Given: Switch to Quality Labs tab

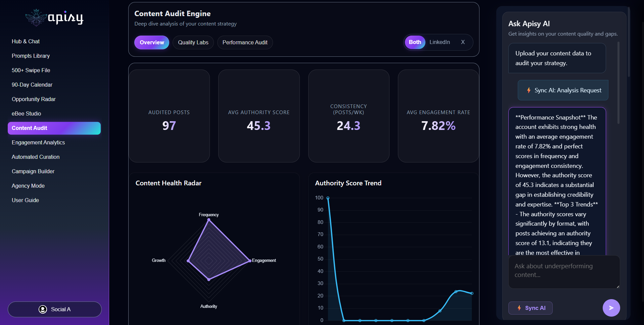Looking at the screenshot, I should click(193, 43).
